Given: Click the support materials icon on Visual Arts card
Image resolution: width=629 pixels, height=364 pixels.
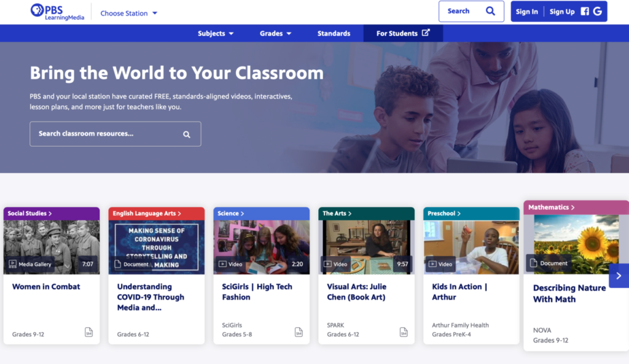Looking at the screenshot, I should 404,332.
